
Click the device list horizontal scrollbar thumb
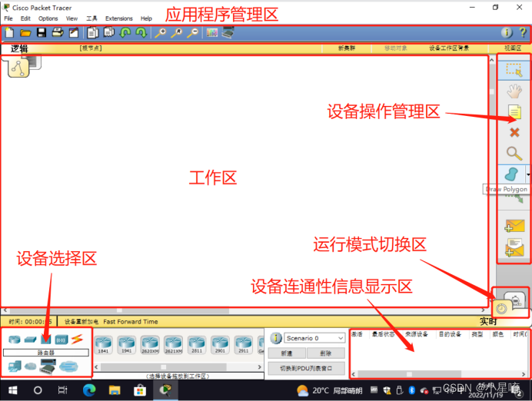coord(164,366)
